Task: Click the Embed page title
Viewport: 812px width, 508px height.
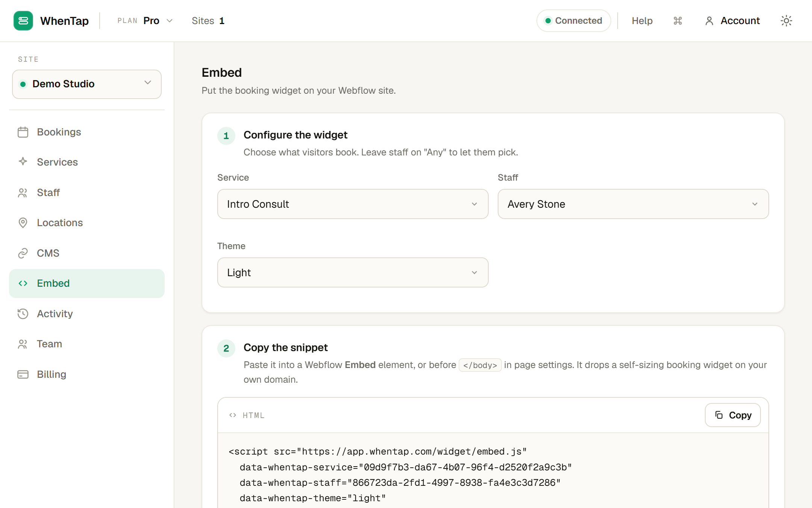Action: 222,73
